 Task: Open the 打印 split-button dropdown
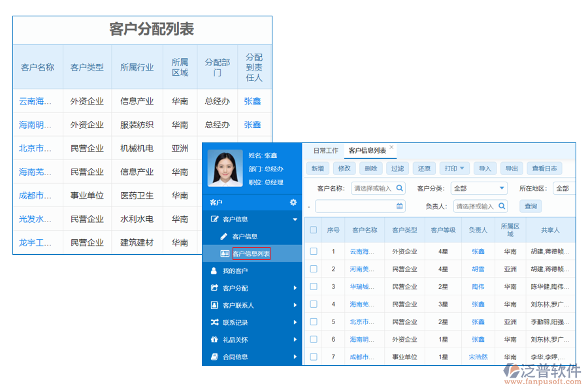tap(462, 168)
